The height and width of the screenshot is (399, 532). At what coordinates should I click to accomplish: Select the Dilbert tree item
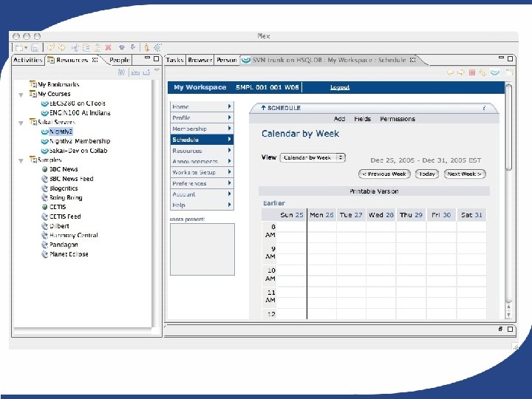tap(55, 226)
